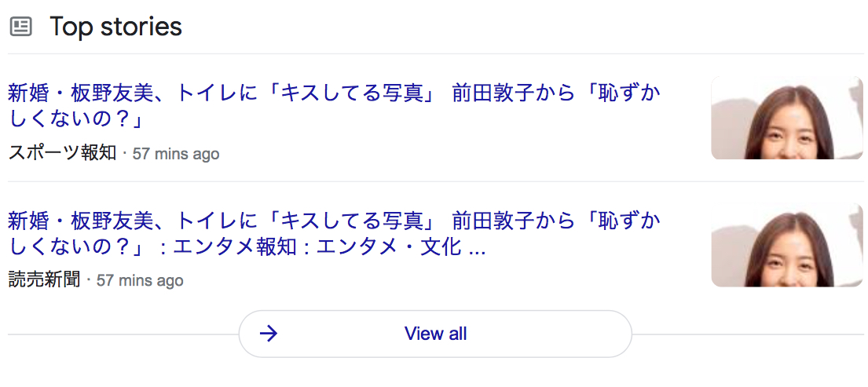The image size is (868, 387).
Task: Click 57 mins ago beside 読売新聞
Action: coord(140,281)
